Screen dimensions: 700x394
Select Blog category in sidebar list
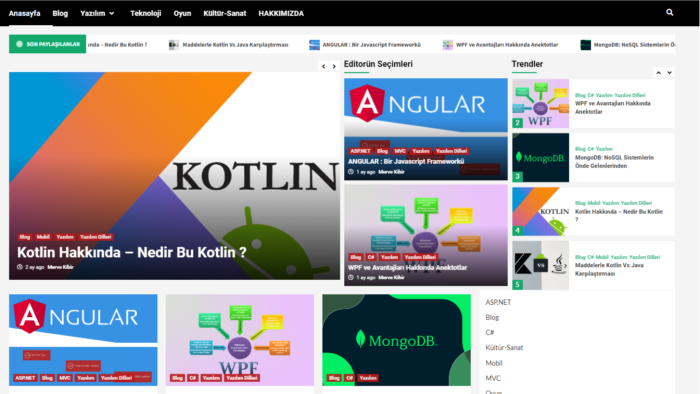coord(492,317)
